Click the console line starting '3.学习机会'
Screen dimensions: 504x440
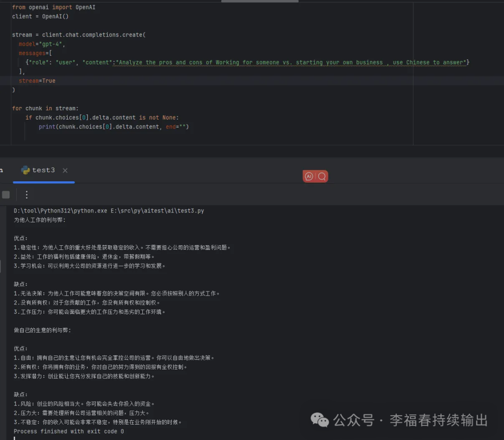[x=90, y=266]
